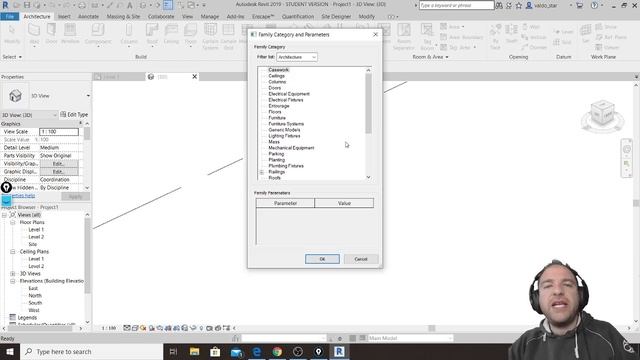
Task: Open Revit from the Windows taskbar
Action: (339, 351)
